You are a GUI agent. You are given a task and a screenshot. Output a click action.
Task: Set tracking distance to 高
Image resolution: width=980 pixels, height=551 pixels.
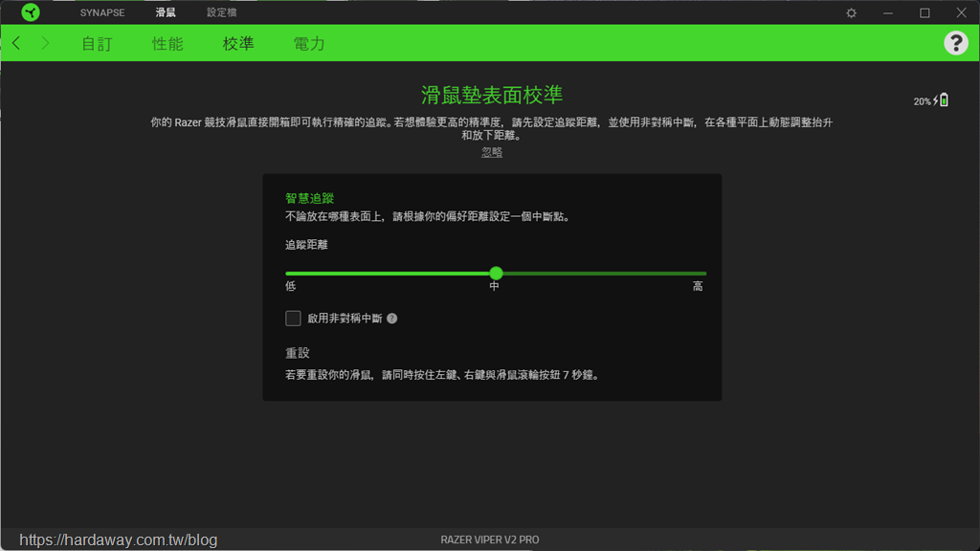point(698,286)
